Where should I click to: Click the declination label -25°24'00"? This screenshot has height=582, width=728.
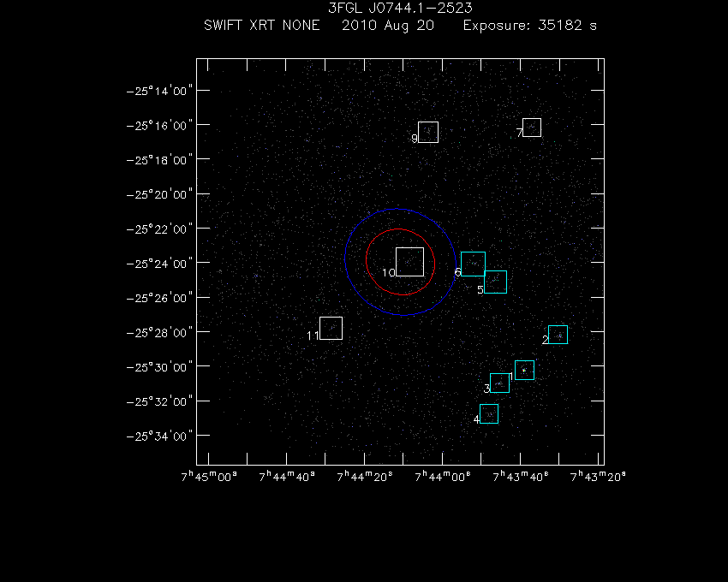tap(159, 264)
